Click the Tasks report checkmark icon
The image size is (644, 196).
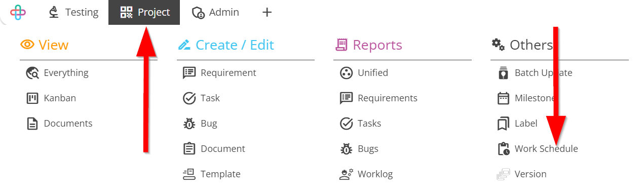(x=346, y=124)
